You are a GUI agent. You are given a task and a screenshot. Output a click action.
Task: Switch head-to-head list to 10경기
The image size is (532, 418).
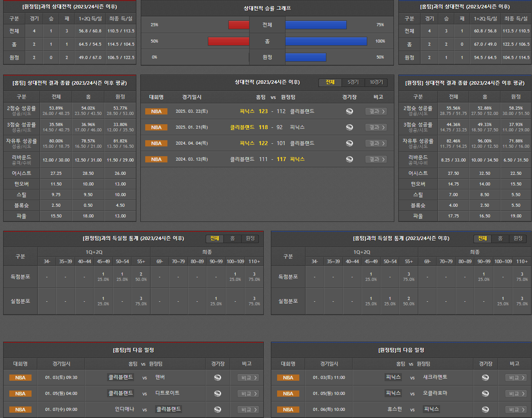pos(376,83)
